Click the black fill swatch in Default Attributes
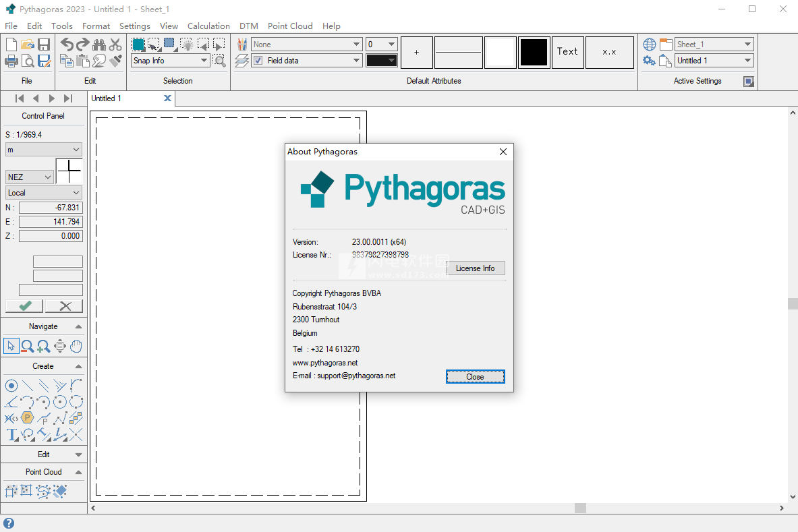798x532 pixels. [x=534, y=52]
